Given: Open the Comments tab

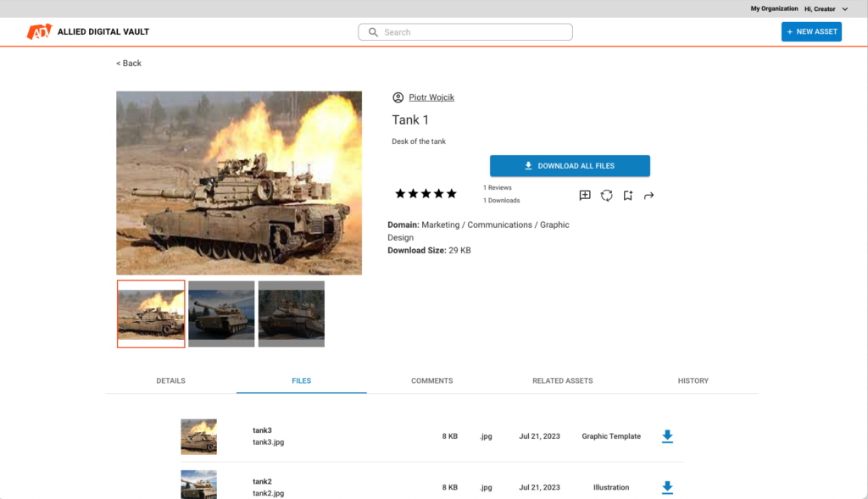Looking at the screenshot, I should pos(432,381).
